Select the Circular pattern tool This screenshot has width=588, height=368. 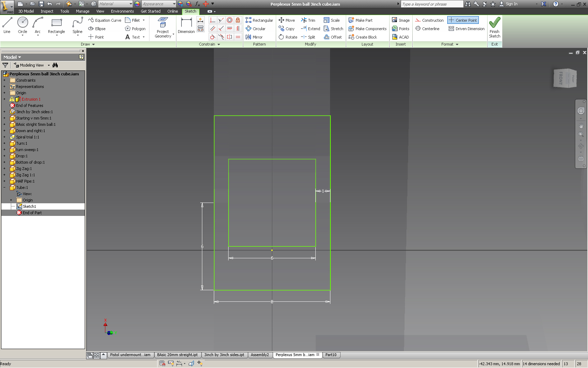(255, 29)
